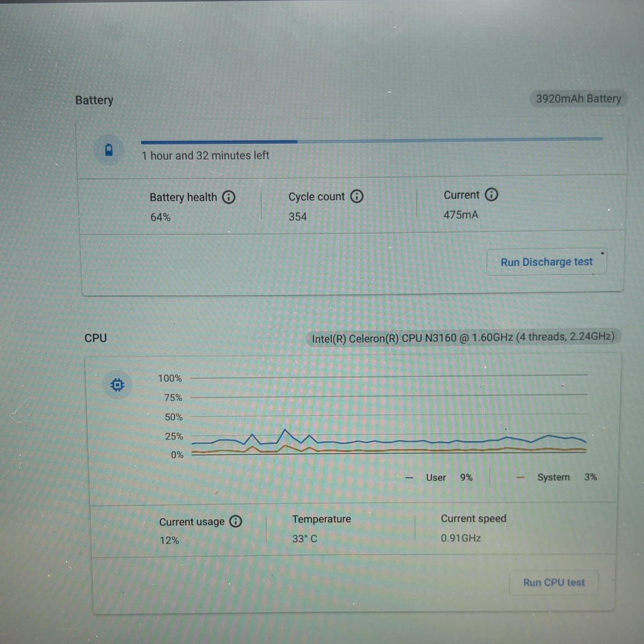This screenshot has width=644, height=644.
Task: Open Current usage info icon
Action: pos(236,521)
